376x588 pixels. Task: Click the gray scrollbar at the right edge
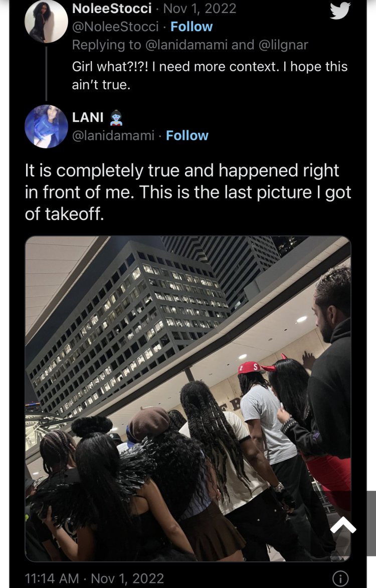tap(371, 523)
